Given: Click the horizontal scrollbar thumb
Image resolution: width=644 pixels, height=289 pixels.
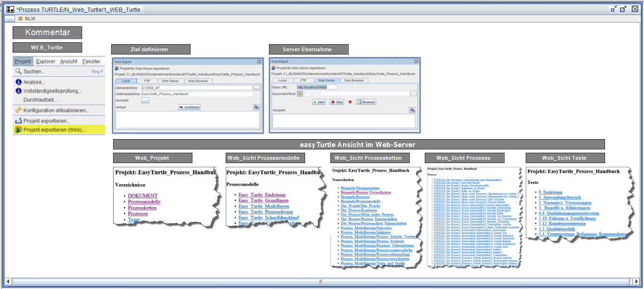Looking at the screenshot, I should click(x=321, y=281).
